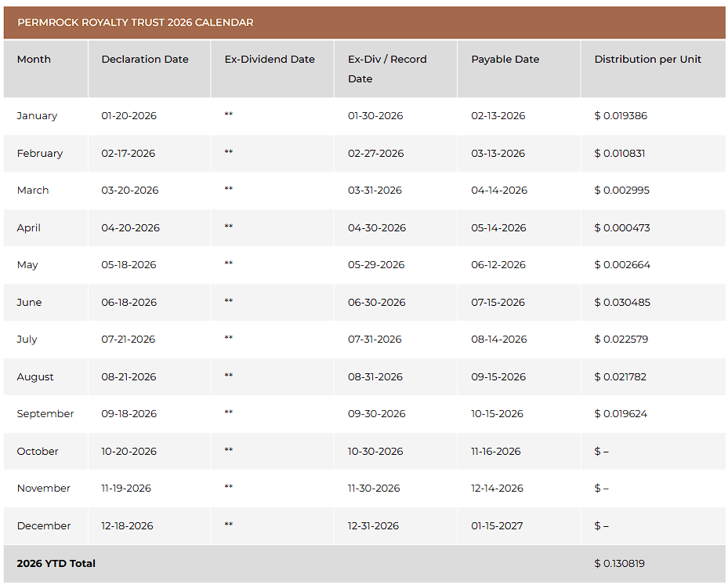Select the Month column header
The height and width of the screenshot is (585, 728).
click(34, 59)
